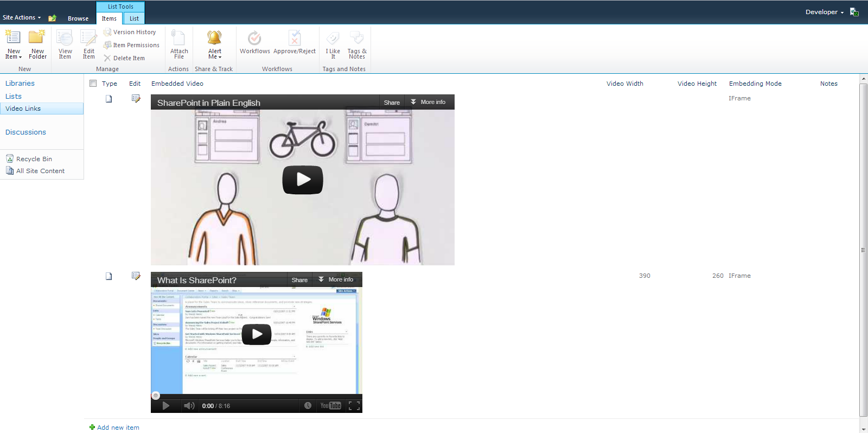
Task: Click the user profile icon beside Developer
Action: point(854,12)
